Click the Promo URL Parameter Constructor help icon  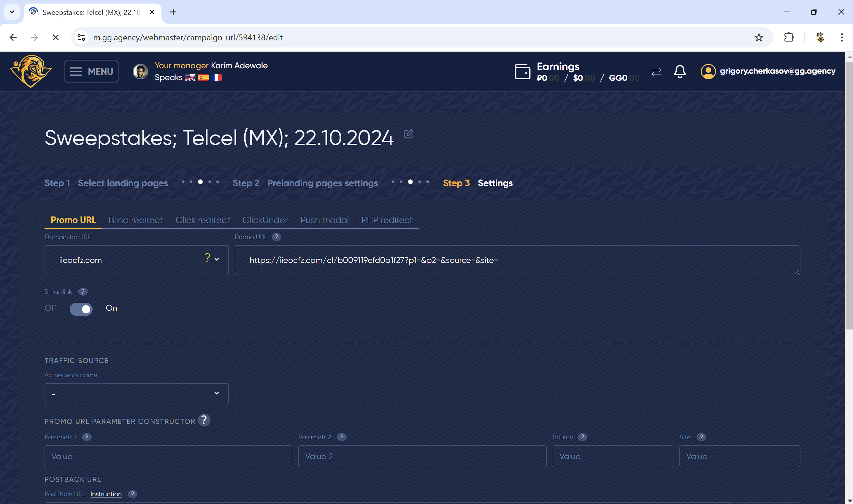coord(204,420)
